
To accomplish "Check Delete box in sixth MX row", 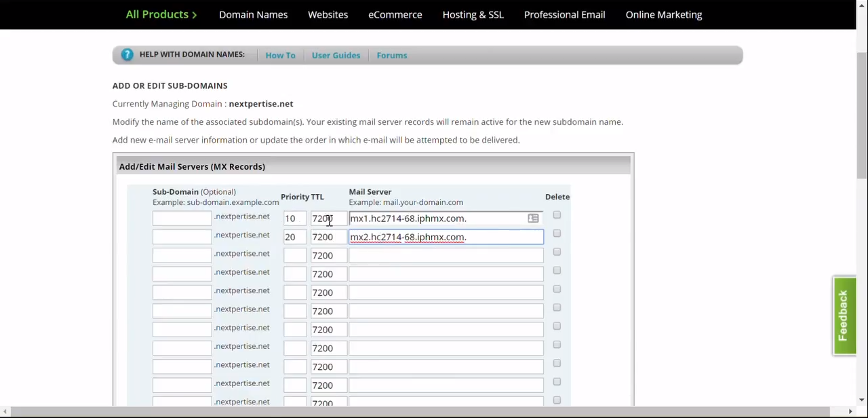I will 557,307.
